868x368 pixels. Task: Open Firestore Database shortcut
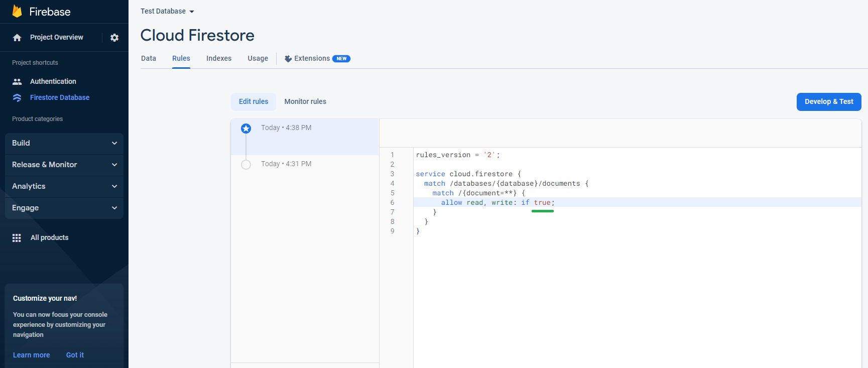60,97
